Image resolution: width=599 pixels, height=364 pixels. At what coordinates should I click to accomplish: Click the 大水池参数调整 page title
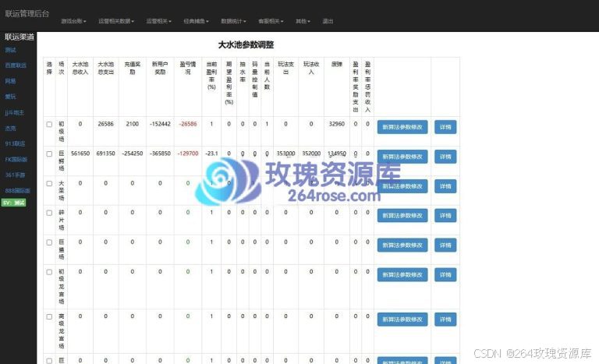(246, 44)
